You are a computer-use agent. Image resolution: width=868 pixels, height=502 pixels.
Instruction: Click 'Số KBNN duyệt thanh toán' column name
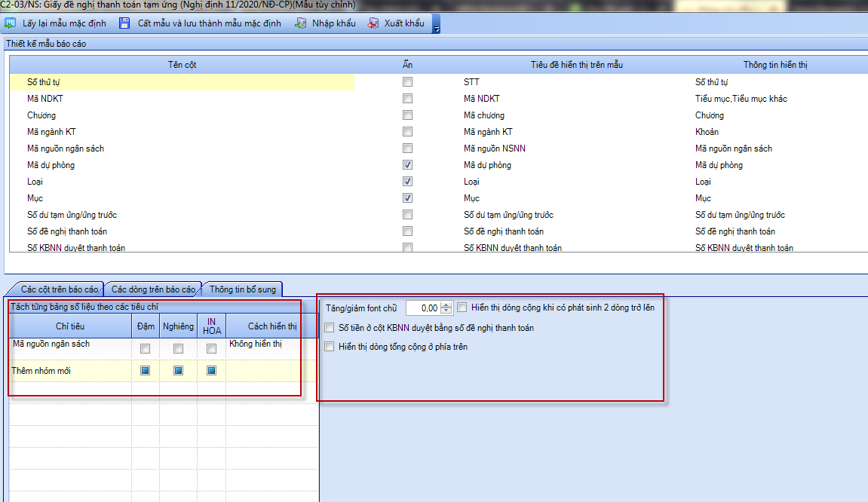click(x=76, y=247)
